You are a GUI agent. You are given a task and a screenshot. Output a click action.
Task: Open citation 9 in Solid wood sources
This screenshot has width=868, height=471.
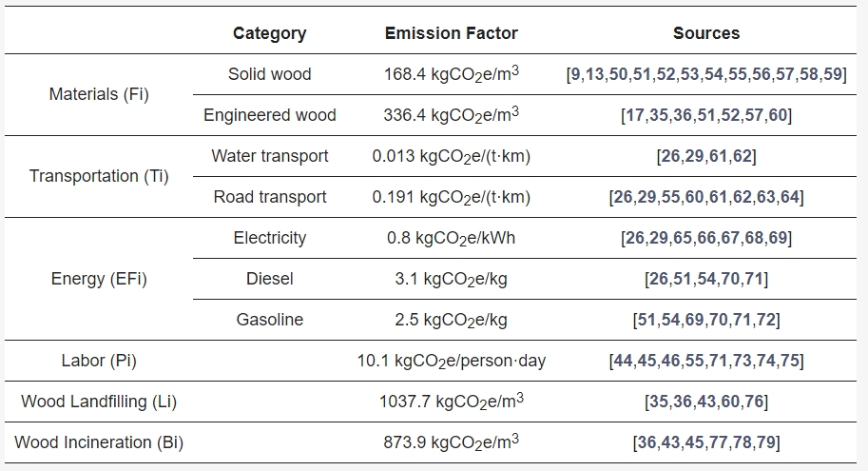(x=575, y=74)
